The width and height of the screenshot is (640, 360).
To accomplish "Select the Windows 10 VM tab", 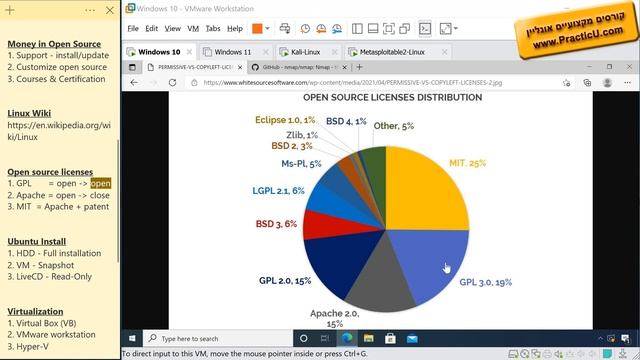I will [x=159, y=52].
